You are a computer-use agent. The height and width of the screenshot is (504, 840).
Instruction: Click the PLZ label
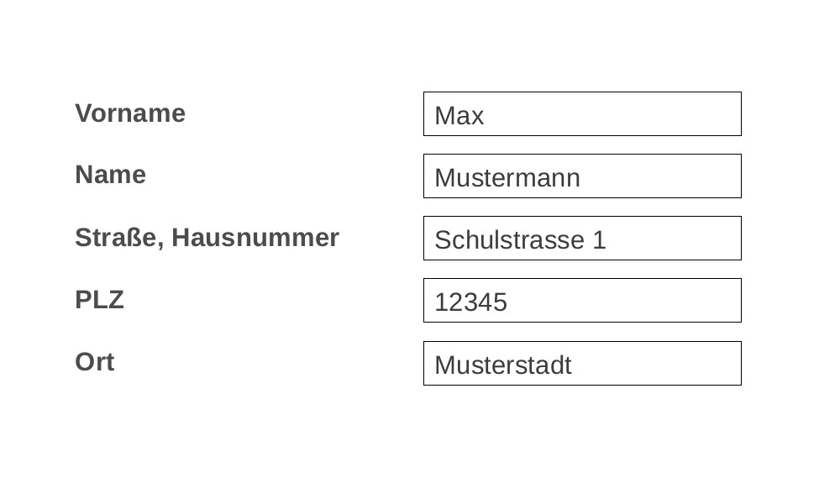[x=100, y=299]
